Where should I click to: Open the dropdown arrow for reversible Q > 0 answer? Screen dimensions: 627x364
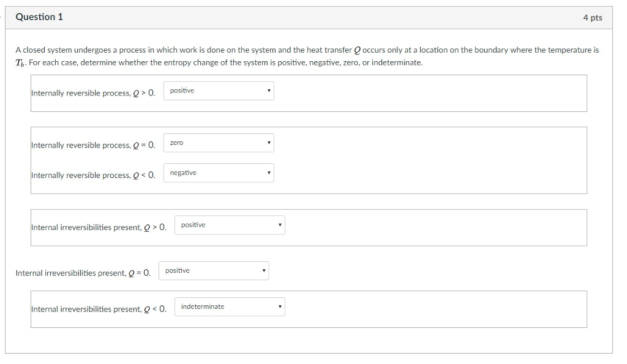pos(268,91)
